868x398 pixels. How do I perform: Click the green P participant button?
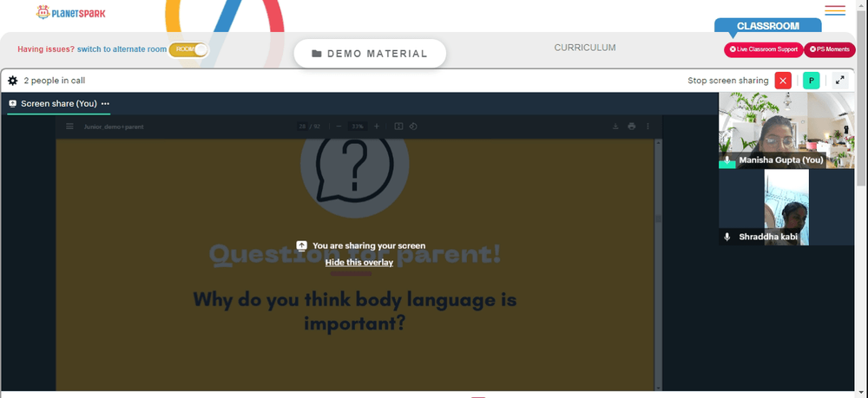811,81
